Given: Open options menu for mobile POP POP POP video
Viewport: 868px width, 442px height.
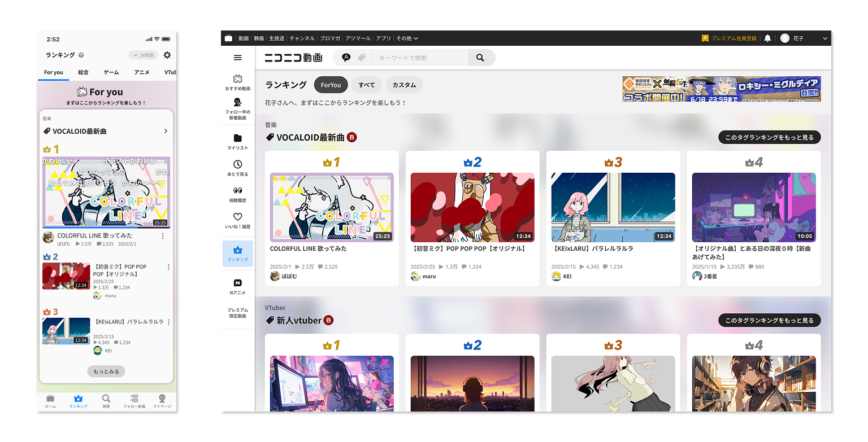Looking at the screenshot, I should (168, 267).
